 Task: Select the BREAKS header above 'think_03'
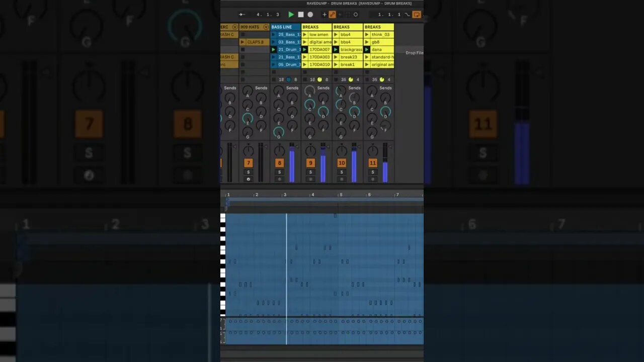[x=379, y=27]
